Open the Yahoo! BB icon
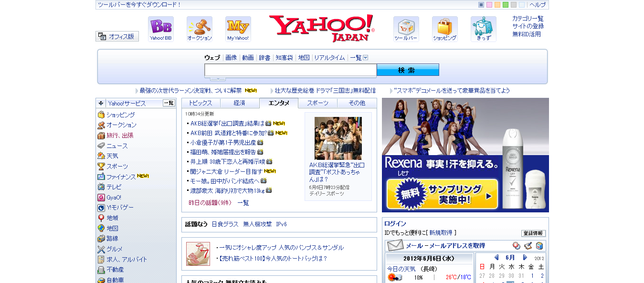The height and width of the screenshot is (283, 644). pyautogui.click(x=161, y=29)
